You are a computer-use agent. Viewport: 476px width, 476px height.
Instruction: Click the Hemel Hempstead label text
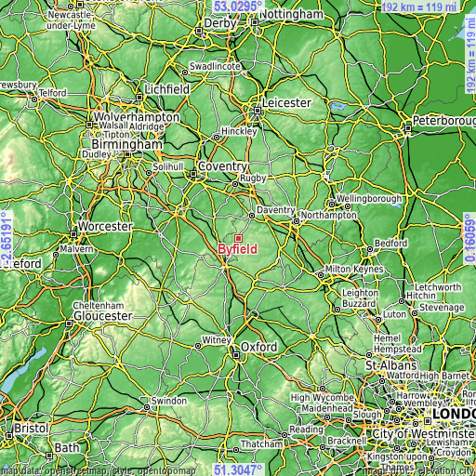pos(398,343)
